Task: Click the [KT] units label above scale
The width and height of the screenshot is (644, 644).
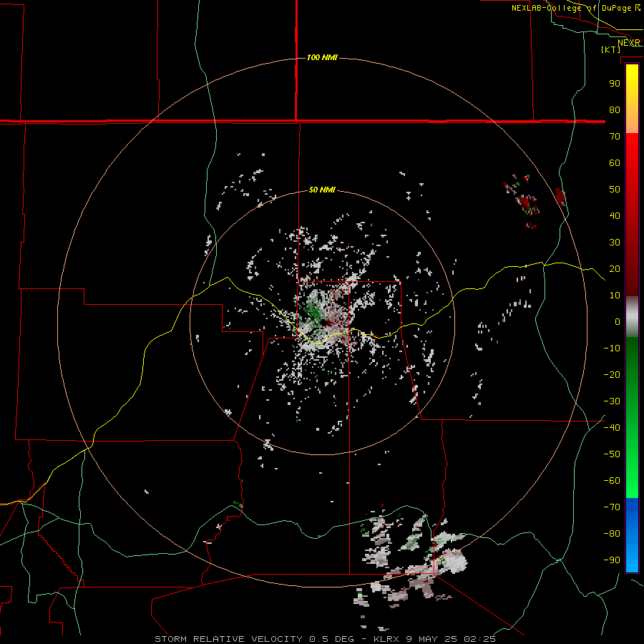Action: 611,49
